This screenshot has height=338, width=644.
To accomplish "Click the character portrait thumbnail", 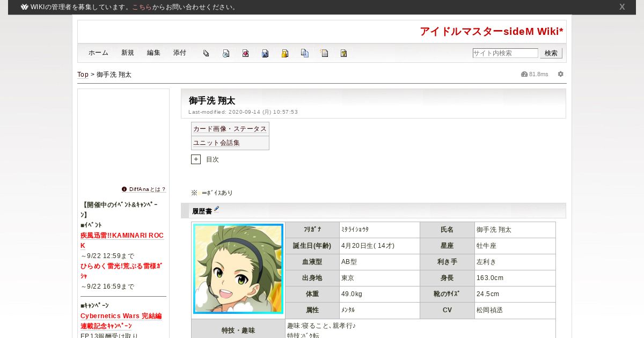I will click(x=238, y=268).
